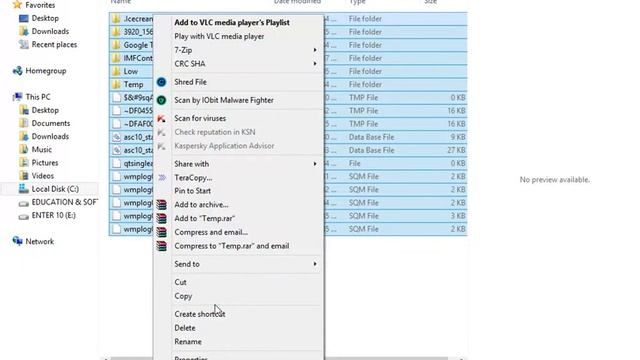Click the Local Disk (C:) drive icon
The height and width of the screenshot is (360, 640).
tap(24, 189)
